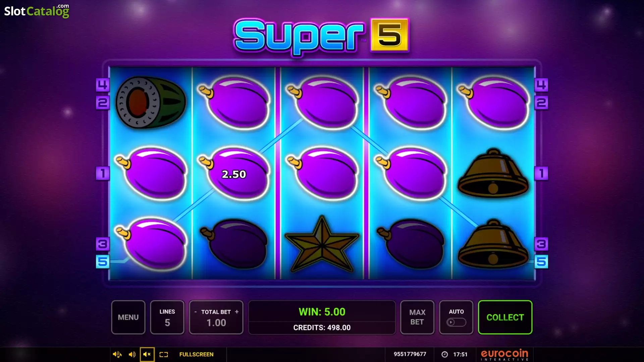Toggle the muted speaker icon
This screenshot has width=644, height=362.
pos(147,354)
